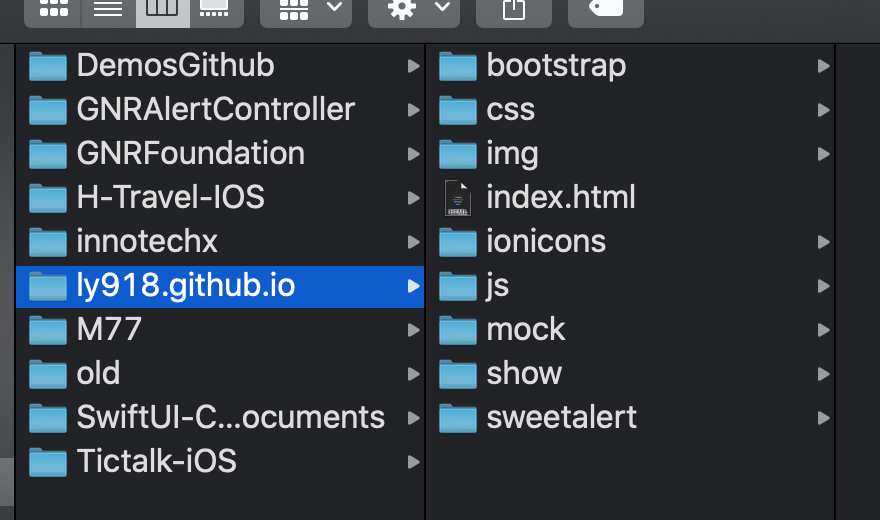880x520 pixels.
Task: Select the ionicons folder
Action: point(546,241)
